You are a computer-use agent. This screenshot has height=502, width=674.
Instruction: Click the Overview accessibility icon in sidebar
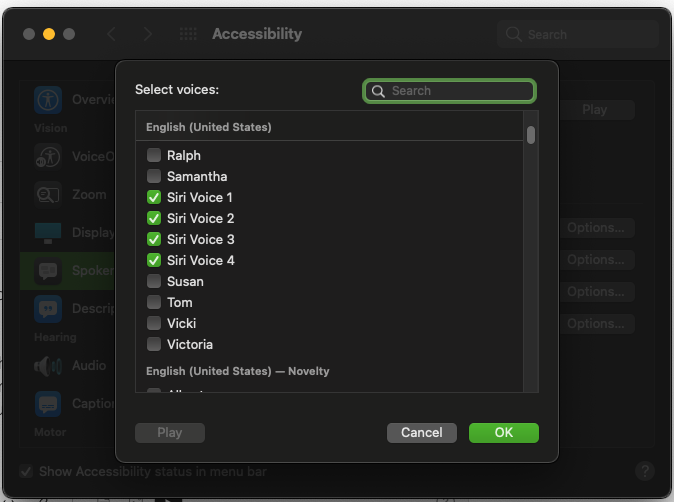48,100
